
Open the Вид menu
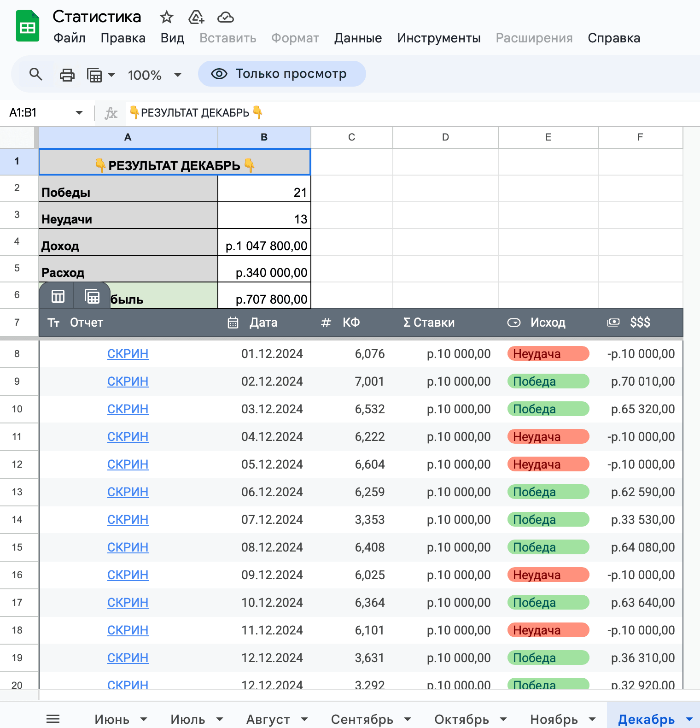[x=172, y=38]
